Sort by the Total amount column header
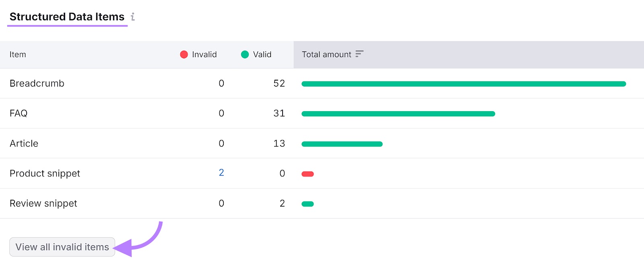This screenshot has width=644, height=267. tap(326, 54)
